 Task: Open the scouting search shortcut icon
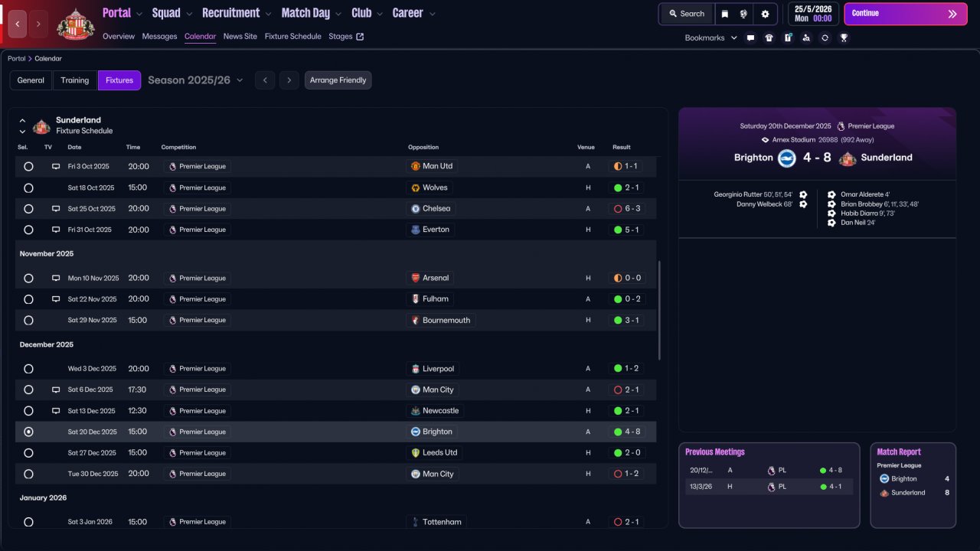pyautogui.click(x=806, y=37)
